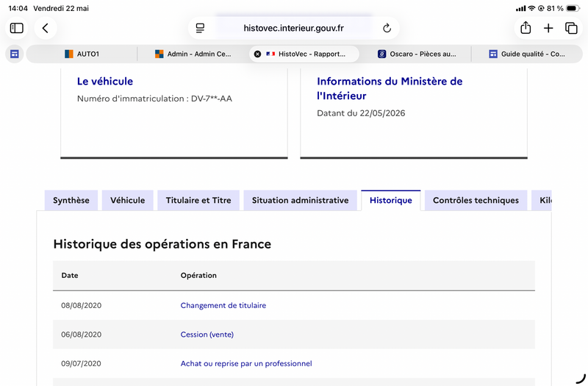Open the share sheet icon
The height and width of the screenshot is (386, 588).
point(526,28)
